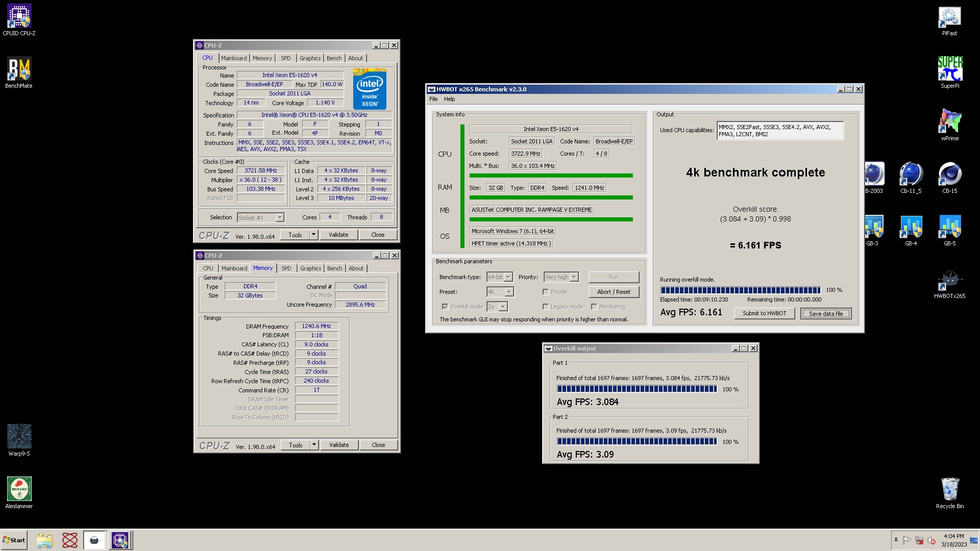Open File menu in HWBOT x265
This screenshot has height=551, width=980.
(x=433, y=99)
